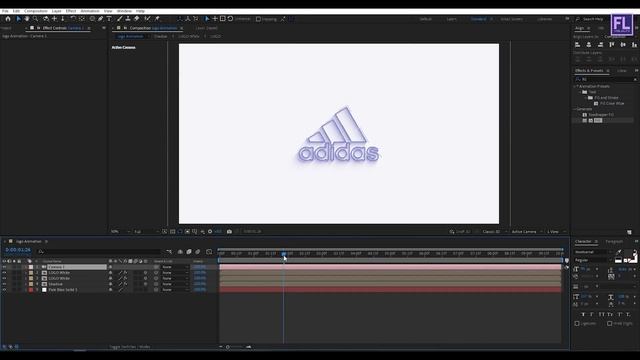The image size is (640, 360).
Task: Switch to the Libraries workspace
Action: coord(544,19)
